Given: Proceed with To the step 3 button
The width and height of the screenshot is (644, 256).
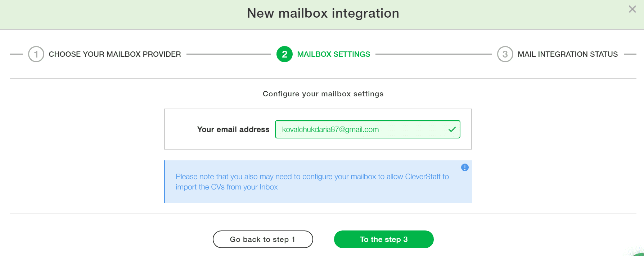Looking at the screenshot, I should (x=384, y=239).
